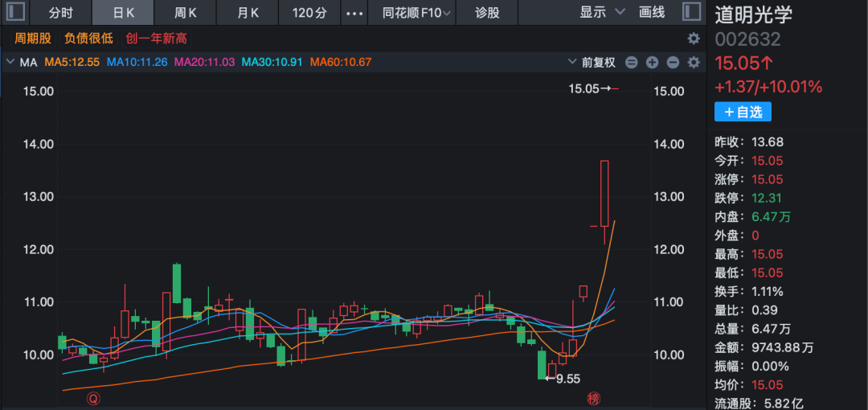Switch to the 分时 tab

tap(60, 13)
